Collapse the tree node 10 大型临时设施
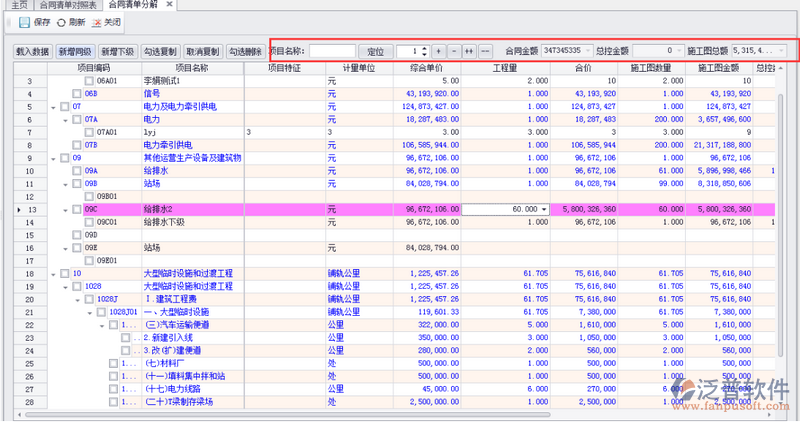 [51, 273]
